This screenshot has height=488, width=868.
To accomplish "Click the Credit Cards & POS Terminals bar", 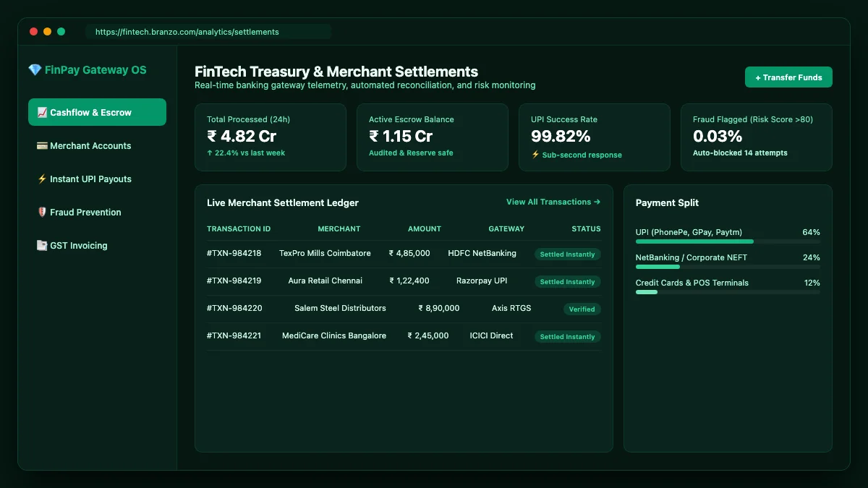I will [x=728, y=292].
